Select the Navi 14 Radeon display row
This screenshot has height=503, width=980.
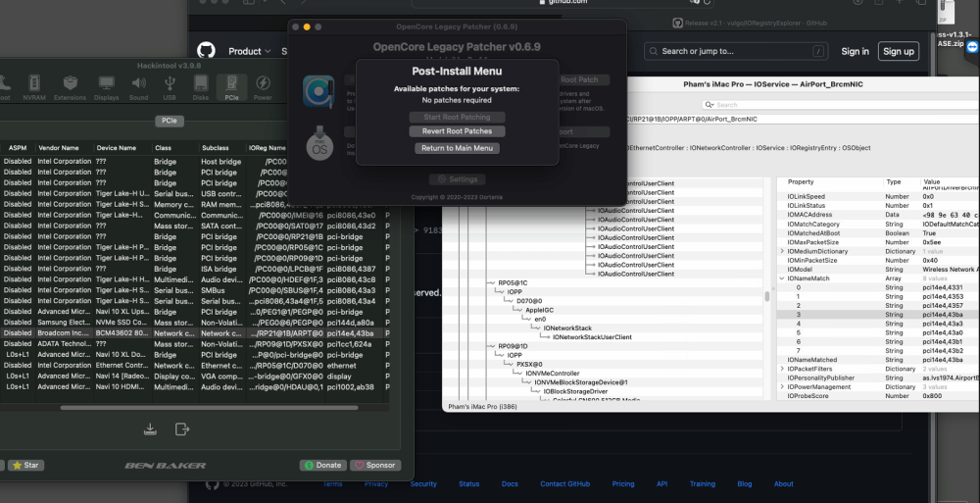pyautogui.click(x=194, y=376)
